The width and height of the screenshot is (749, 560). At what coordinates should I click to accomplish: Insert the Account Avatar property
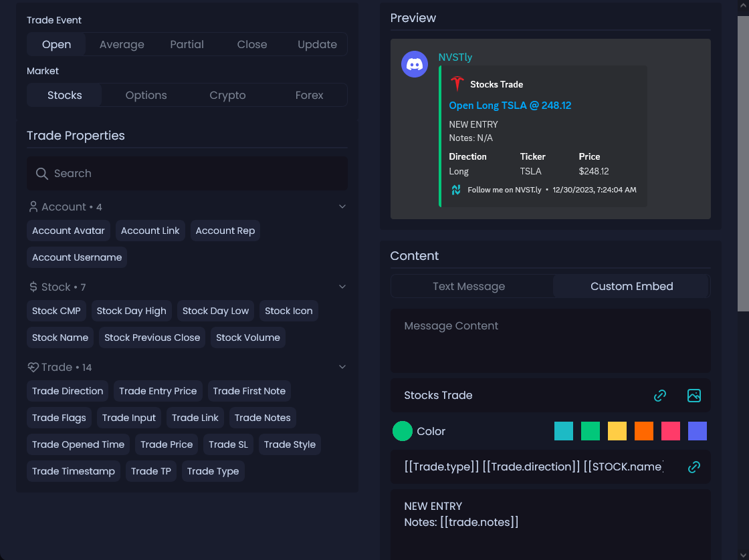click(68, 231)
